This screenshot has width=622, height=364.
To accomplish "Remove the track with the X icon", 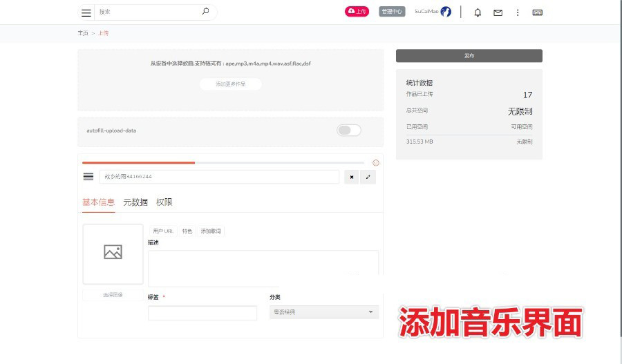I will point(351,177).
